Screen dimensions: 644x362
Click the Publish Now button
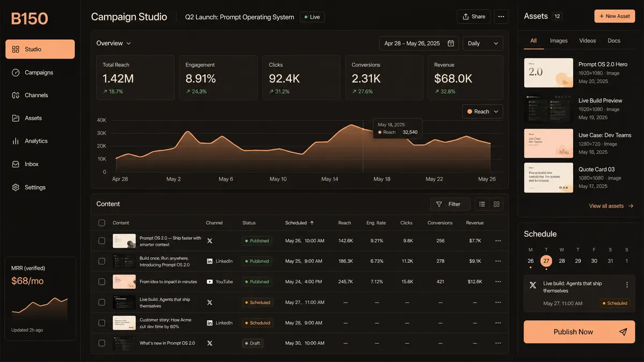click(x=580, y=332)
